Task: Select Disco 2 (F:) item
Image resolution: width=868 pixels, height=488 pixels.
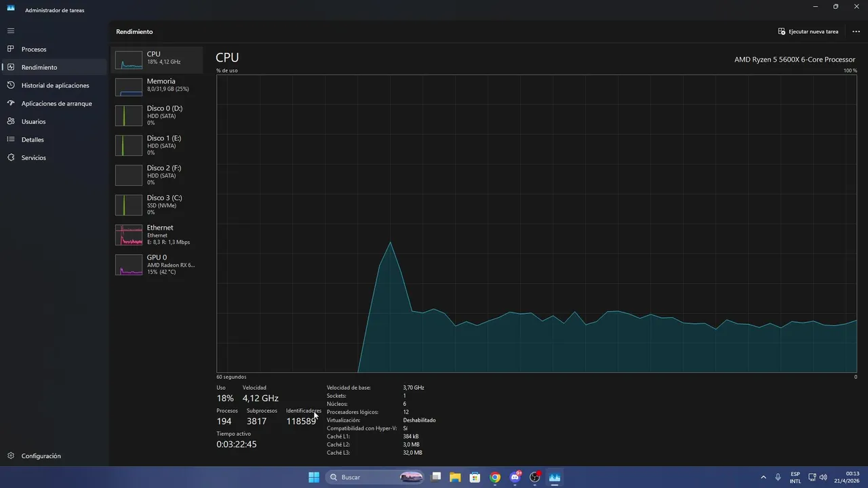Action: [x=157, y=175]
